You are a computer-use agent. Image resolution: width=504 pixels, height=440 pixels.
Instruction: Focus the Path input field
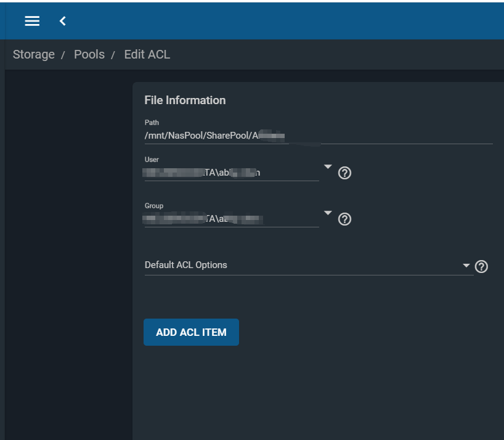(319, 136)
